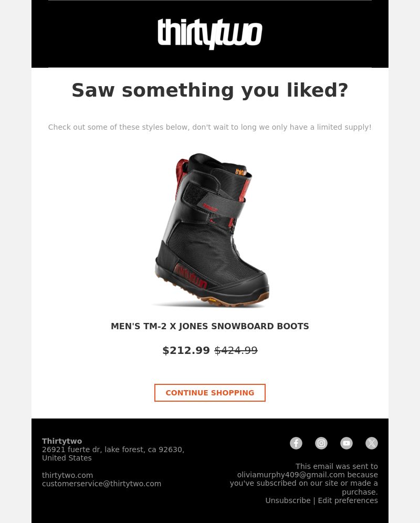Click the $212.99 sale price
The height and width of the screenshot is (523, 420).
click(186, 350)
